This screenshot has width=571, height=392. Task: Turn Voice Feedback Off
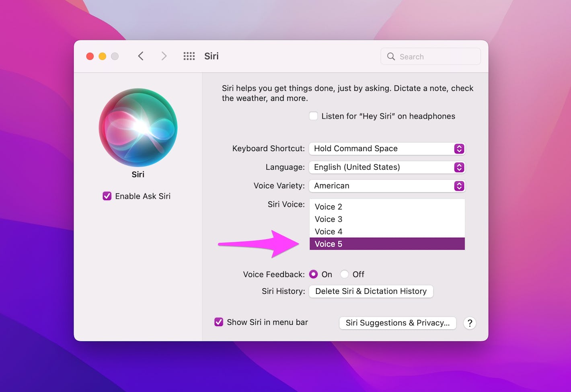[345, 274]
